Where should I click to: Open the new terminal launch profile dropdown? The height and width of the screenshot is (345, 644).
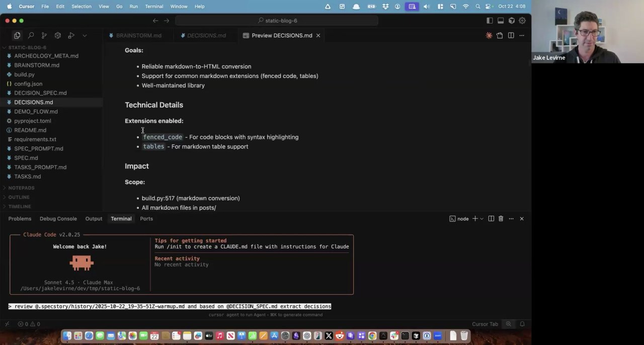point(482,219)
